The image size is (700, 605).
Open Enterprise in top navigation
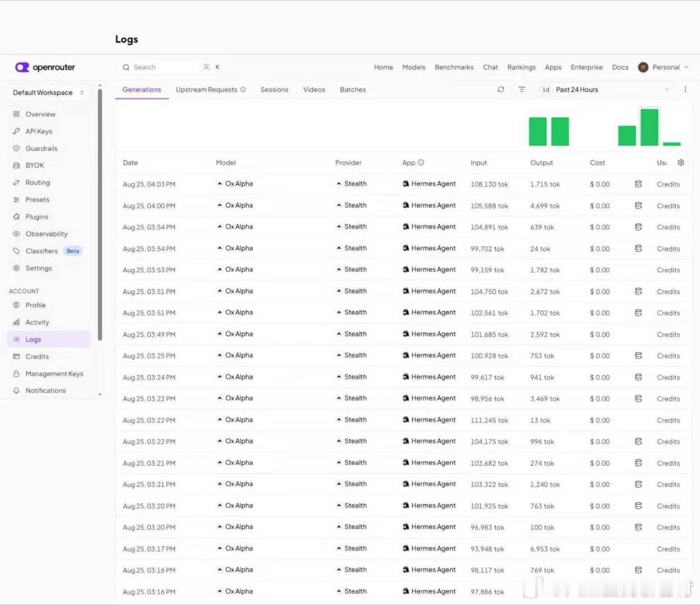click(x=587, y=67)
